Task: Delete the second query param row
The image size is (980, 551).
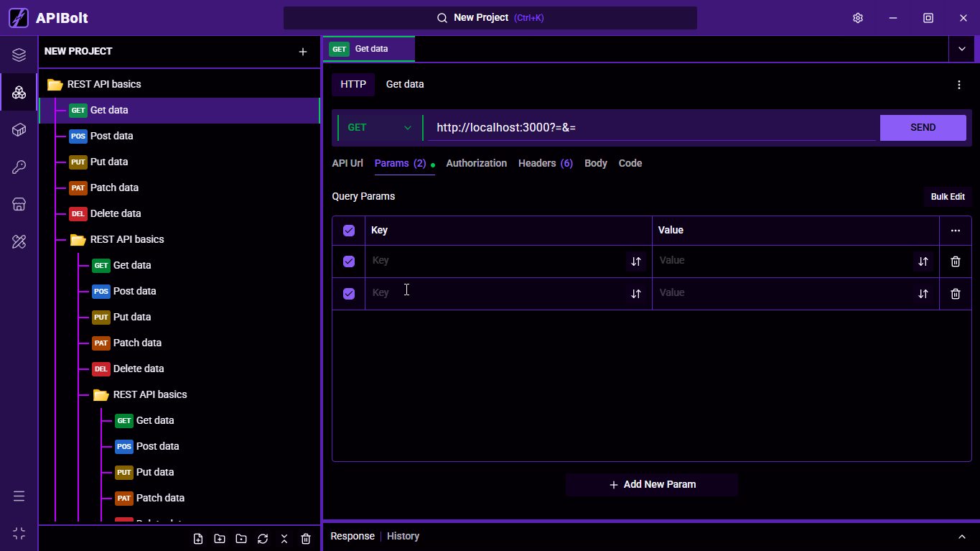Action: (955, 294)
